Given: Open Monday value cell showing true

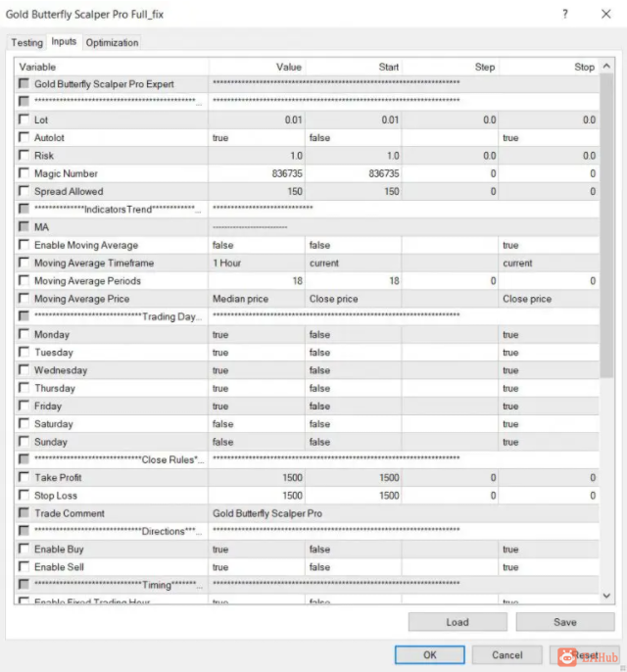Looking at the screenshot, I should (257, 335).
